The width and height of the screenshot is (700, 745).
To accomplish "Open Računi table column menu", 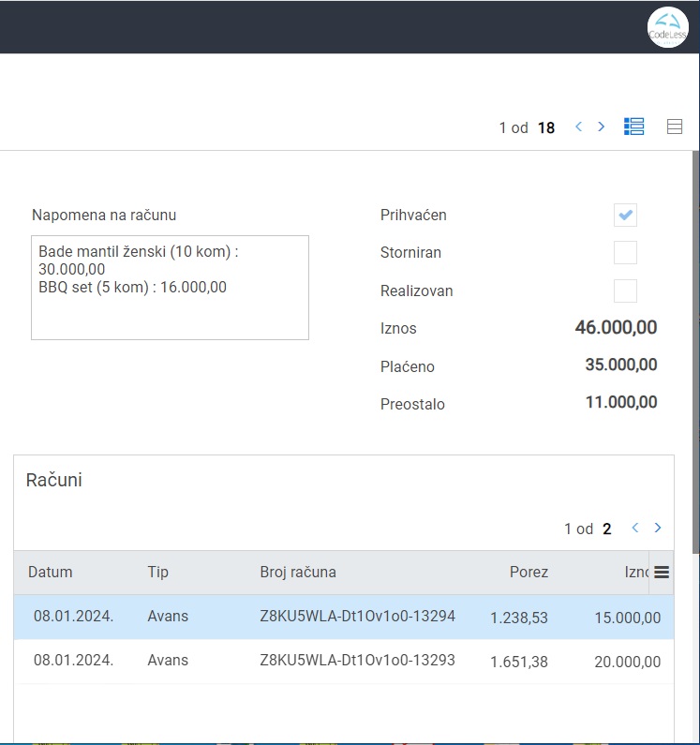I will (662, 573).
